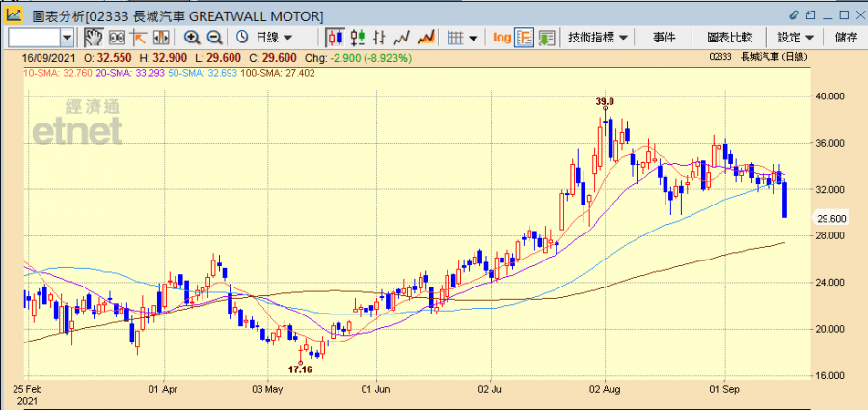This screenshot has height=410, width=868.
Task: Open the stock code combo box arrow
Action: point(67,37)
